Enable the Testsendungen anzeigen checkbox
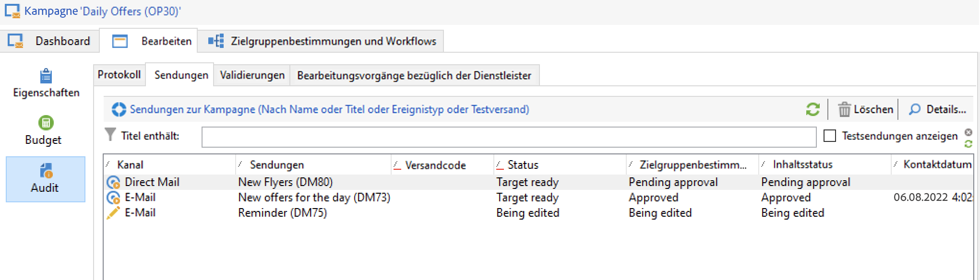 click(830, 136)
